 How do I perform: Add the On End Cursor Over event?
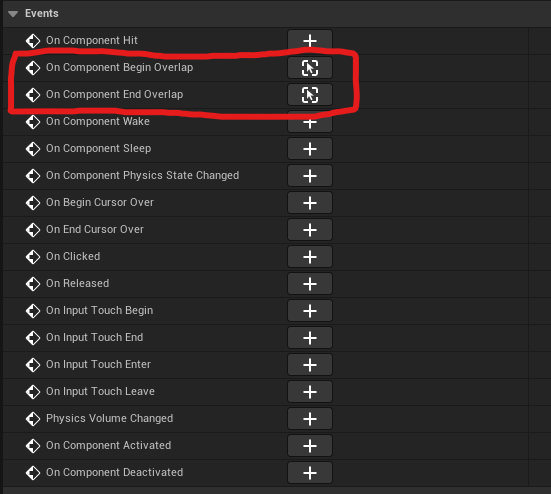coord(310,230)
